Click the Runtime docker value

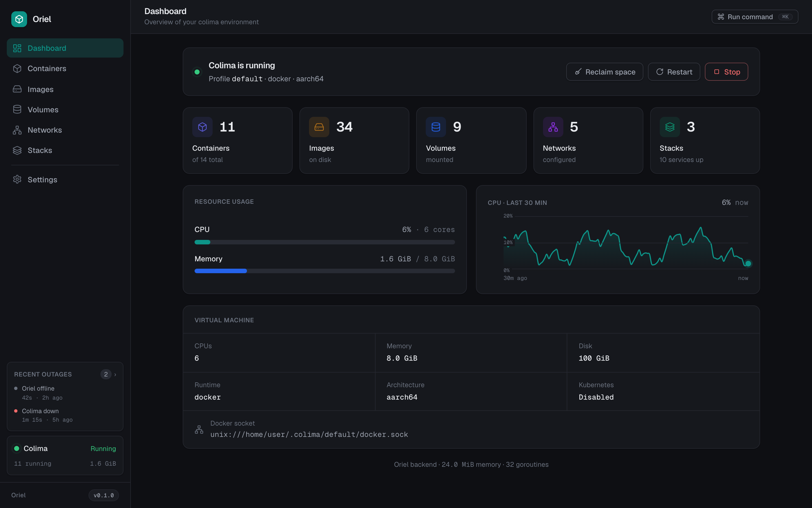(x=207, y=397)
